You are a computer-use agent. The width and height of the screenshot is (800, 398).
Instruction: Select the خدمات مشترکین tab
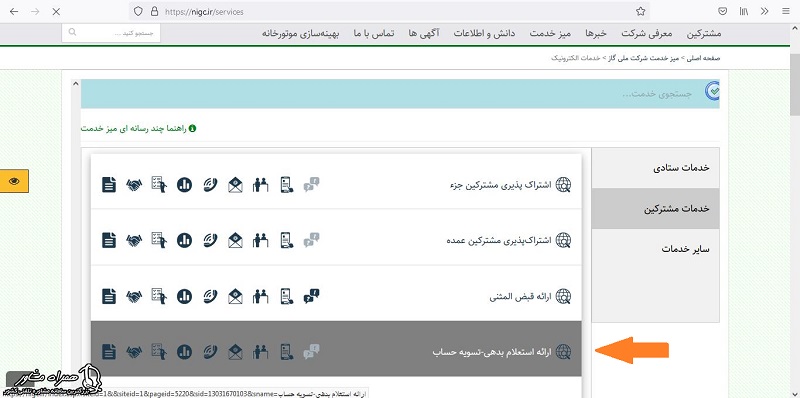point(656,208)
